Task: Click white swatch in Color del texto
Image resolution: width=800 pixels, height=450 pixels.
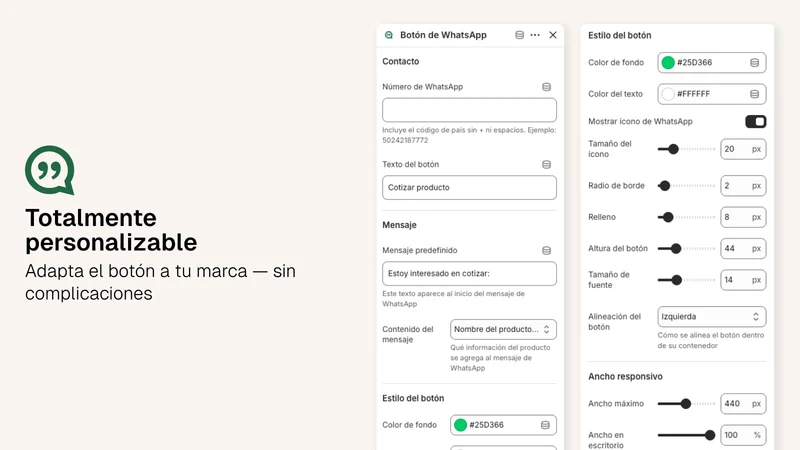Action: click(x=668, y=94)
